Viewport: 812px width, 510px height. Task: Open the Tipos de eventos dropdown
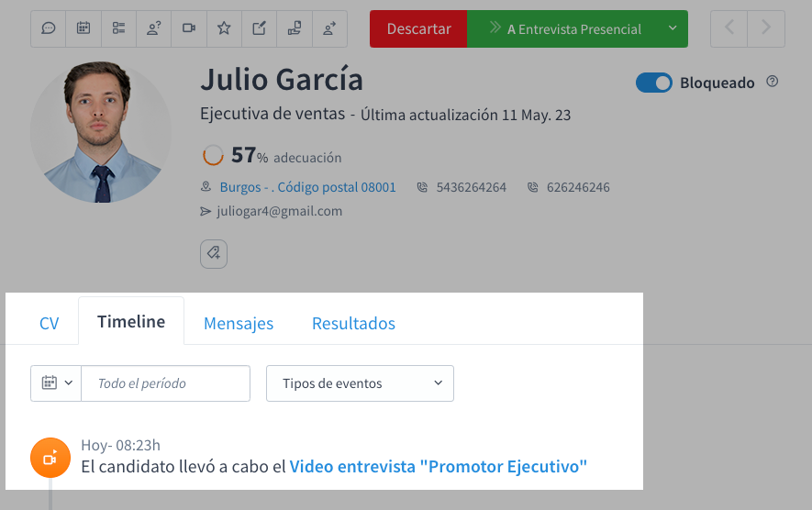(360, 383)
